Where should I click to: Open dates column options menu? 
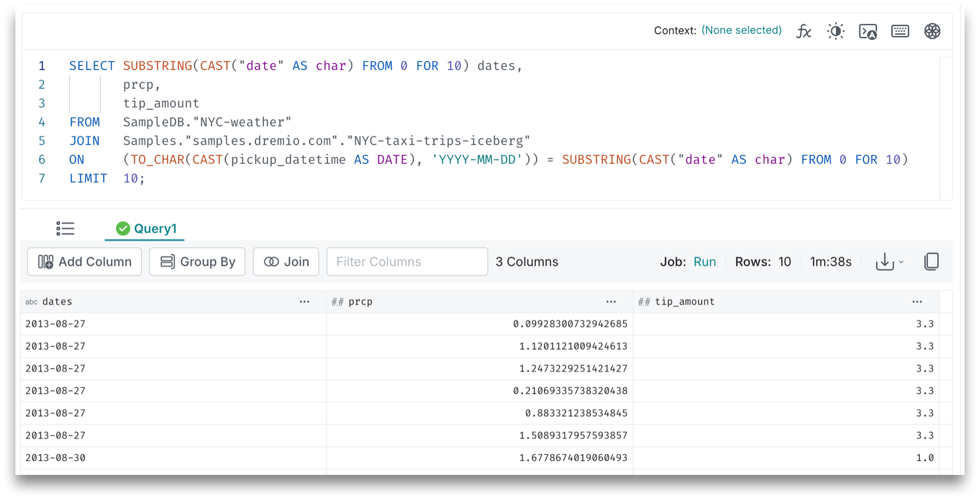pyautogui.click(x=304, y=302)
